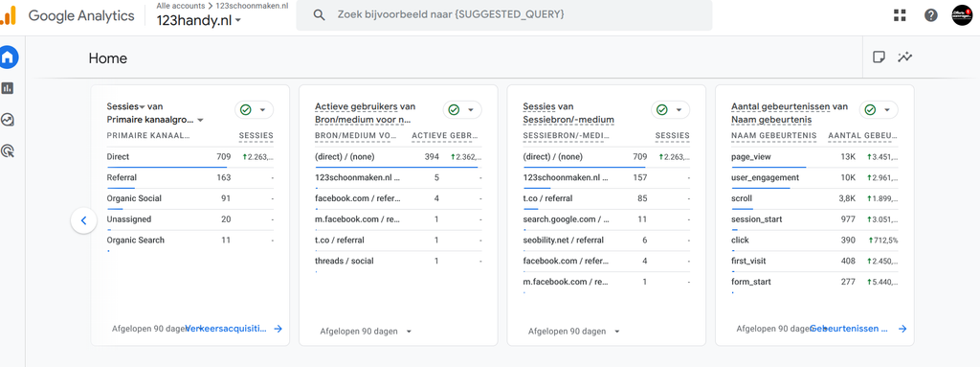The height and width of the screenshot is (367, 980).
Task: Expand the 123handy.nl property selector
Action: (199, 20)
